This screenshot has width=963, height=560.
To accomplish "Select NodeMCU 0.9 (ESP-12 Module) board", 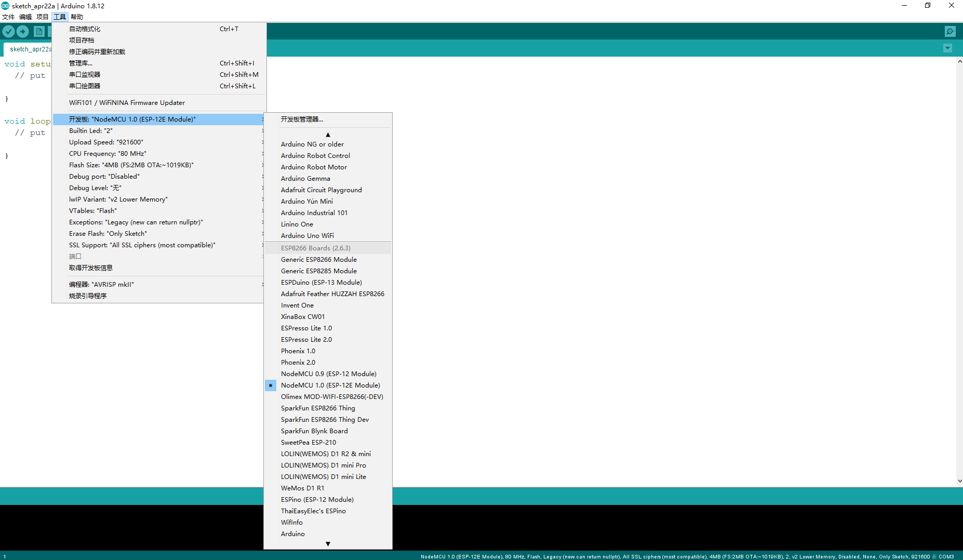I will pos(328,374).
